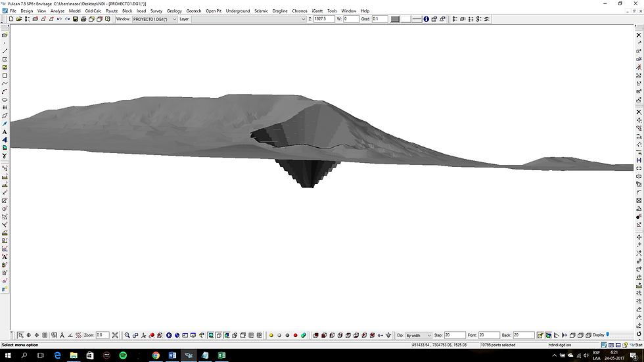The width and height of the screenshot is (644, 362).
Task: Click the Back input field showing 20
Action: coord(524,335)
